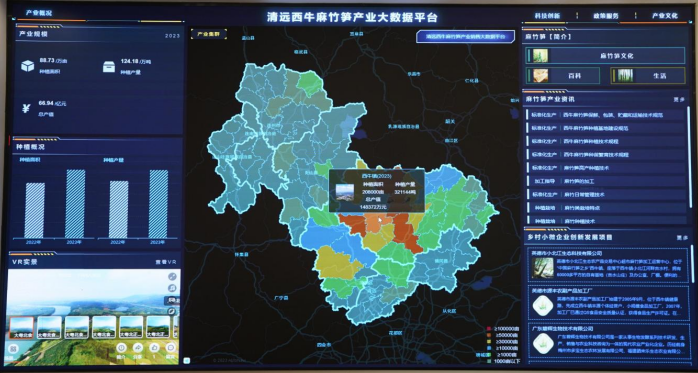Click the VR 分享 share icon
698x373 pixels.
[x=138, y=347]
